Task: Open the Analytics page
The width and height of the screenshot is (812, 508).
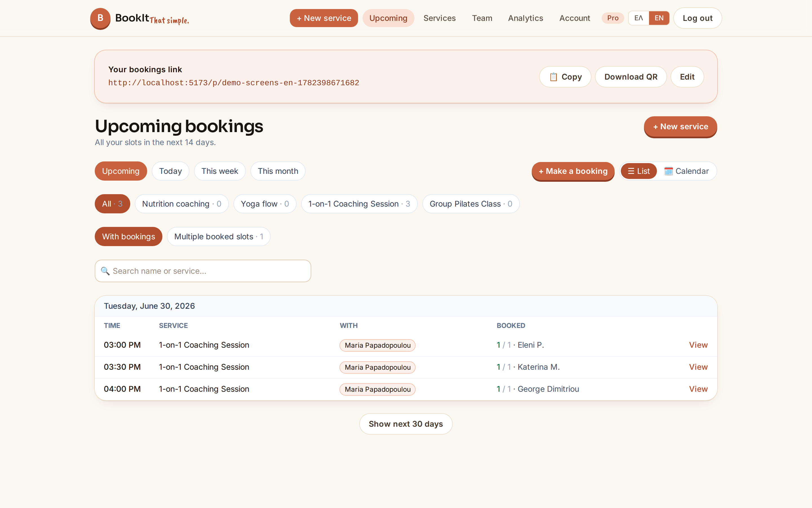Action: [x=526, y=18]
